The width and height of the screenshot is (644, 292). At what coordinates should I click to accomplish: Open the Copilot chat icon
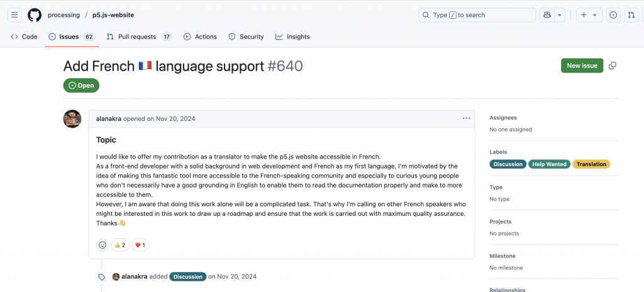[547, 15]
